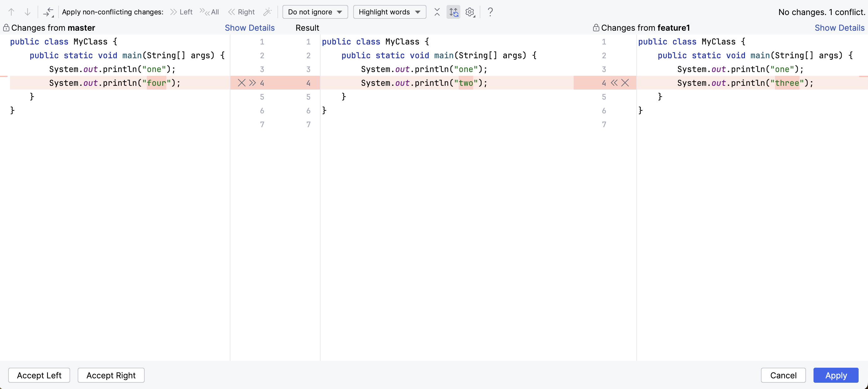
Task: Click the synchronize scrolling toggle icon
Action: click(453, 11)
